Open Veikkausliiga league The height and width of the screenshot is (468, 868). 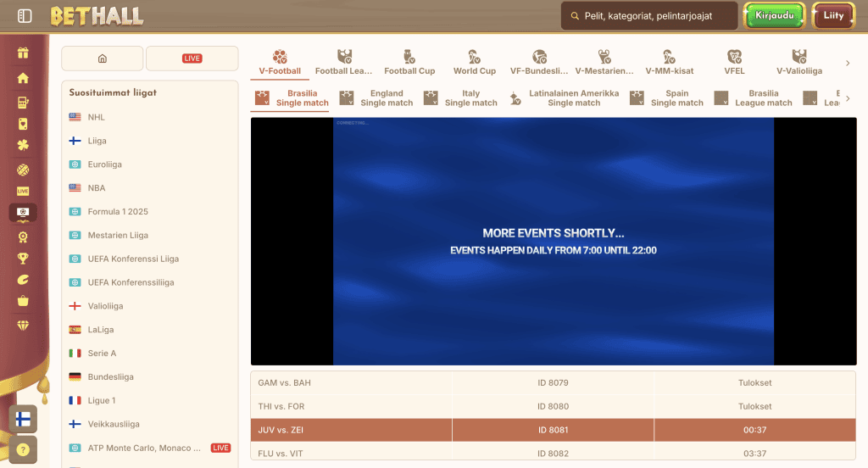(149, 424)
